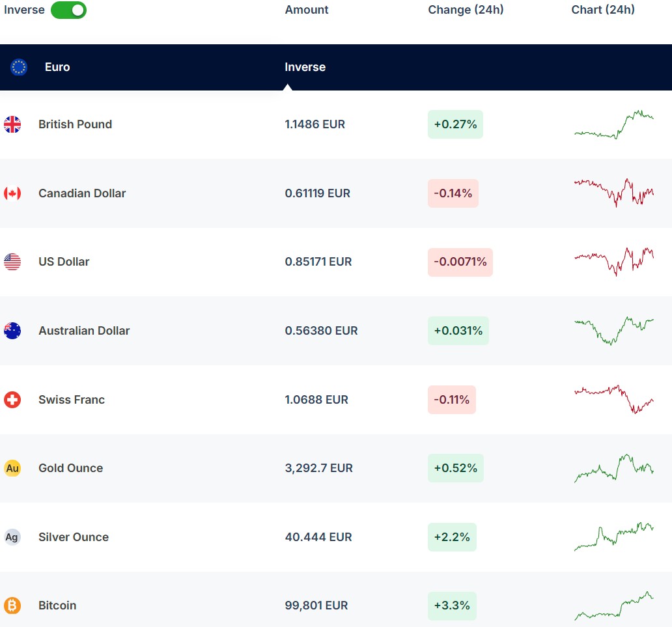The image size is (672, 627).
Task: Click the Bitcoin logo icon
Action: click(12, 606)
